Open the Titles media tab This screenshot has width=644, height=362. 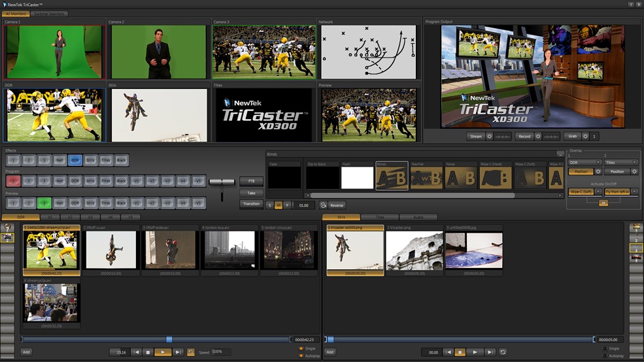coord(379,217)
